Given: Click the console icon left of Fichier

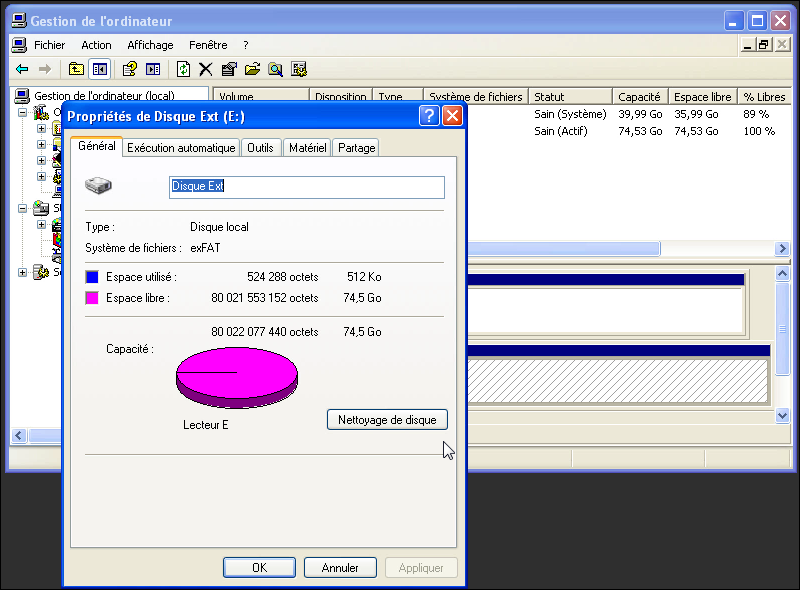Looking at the screenshot, I should 19,45.
